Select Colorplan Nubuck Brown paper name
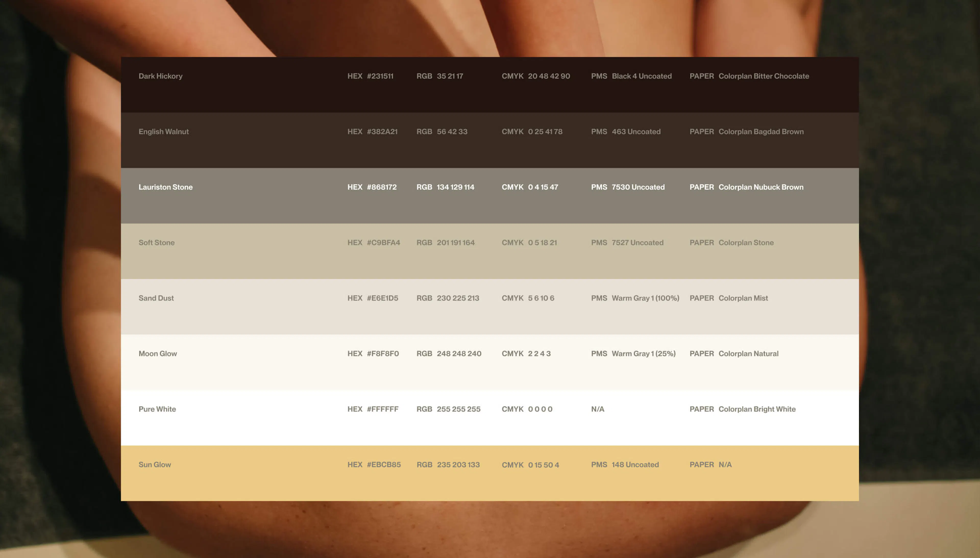This screenshot has height=558, width=980. [x=761, y=187]
